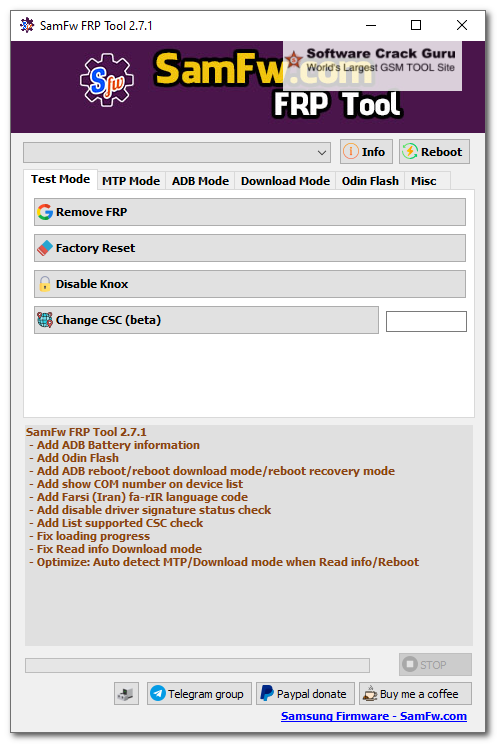Click the coffee cup icon

coord(370,694)
